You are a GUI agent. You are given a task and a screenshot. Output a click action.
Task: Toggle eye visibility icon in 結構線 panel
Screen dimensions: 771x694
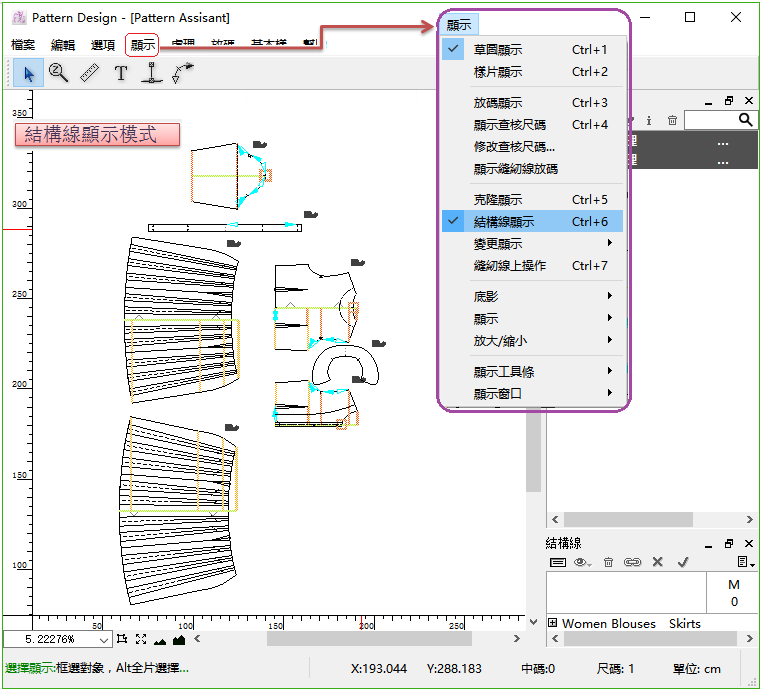[x=581, y=563]
